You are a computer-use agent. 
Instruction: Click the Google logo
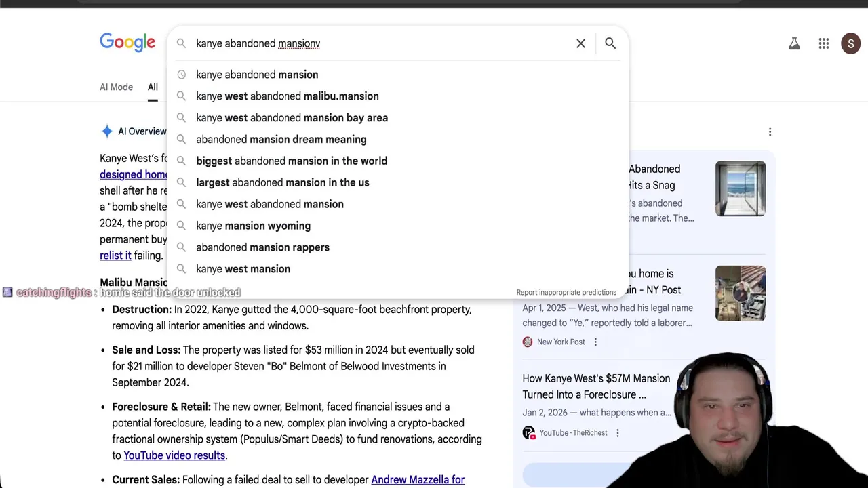127,43
